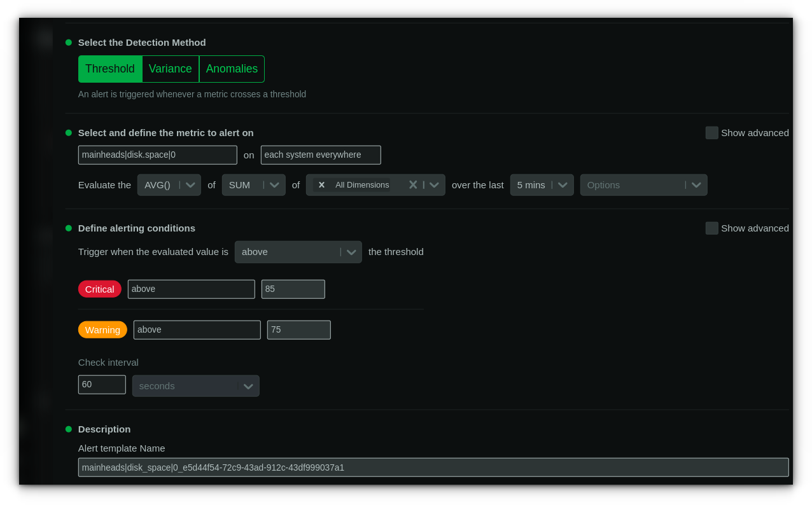Screen dimensions: 812x505
Task: Click the threshold alert description text
Action: [x=192, y=94]
